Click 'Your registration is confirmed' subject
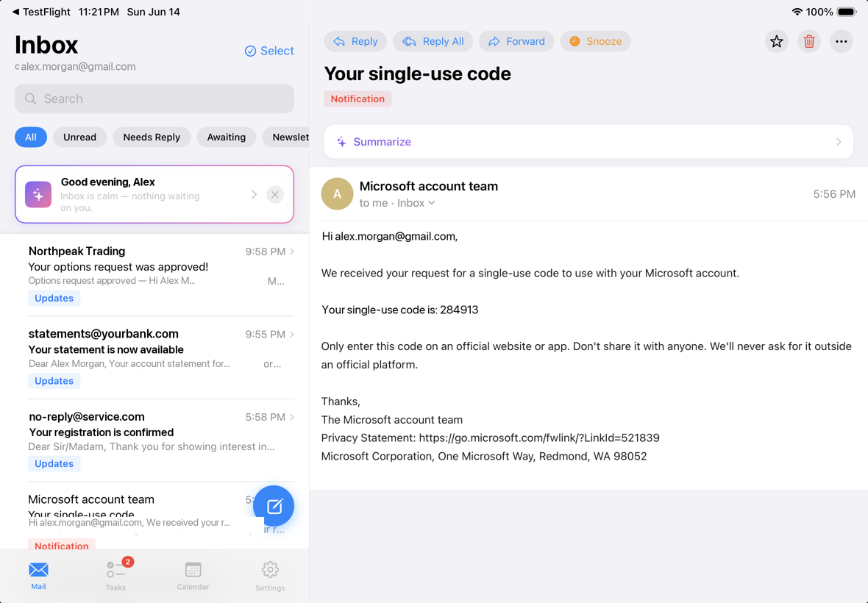Viewport: 868px width, 603px height. 102,432
